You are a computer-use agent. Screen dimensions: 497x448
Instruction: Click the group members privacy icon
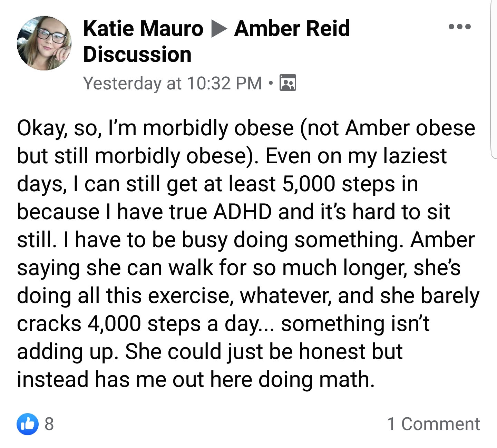[x=288, y=83]
